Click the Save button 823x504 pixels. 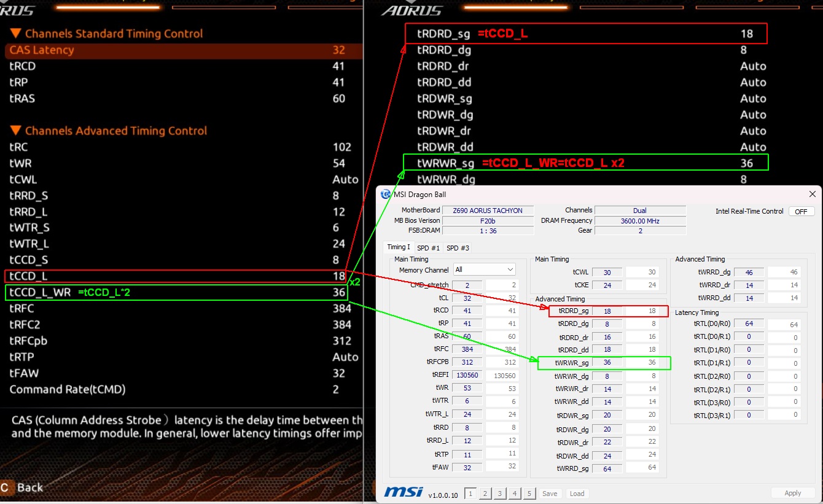coord(550,494)
